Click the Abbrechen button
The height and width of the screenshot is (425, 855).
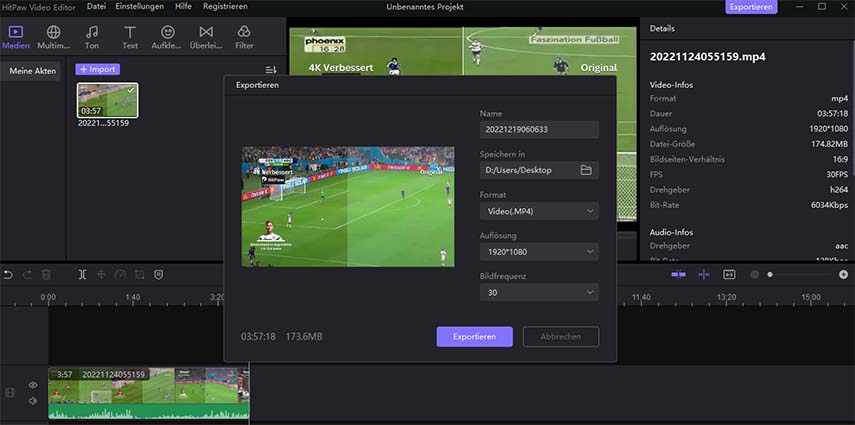560,337
